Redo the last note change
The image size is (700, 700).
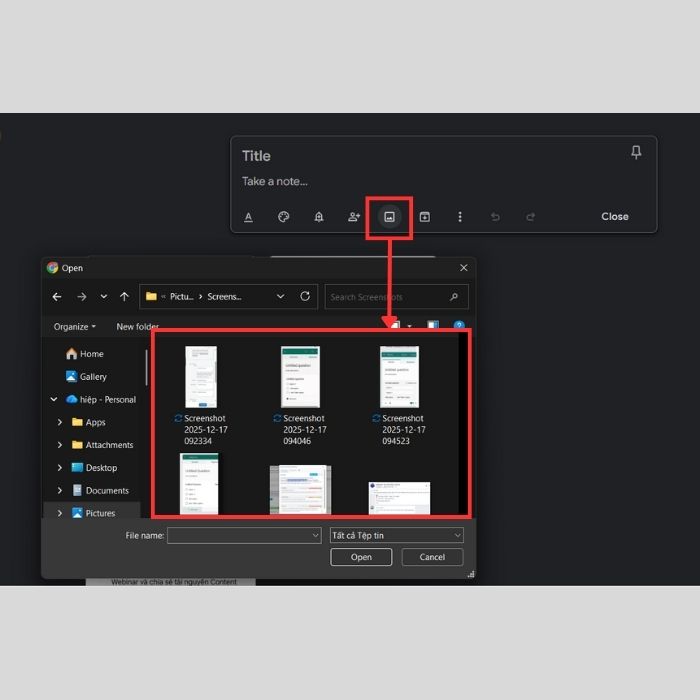tap(530, 217)
